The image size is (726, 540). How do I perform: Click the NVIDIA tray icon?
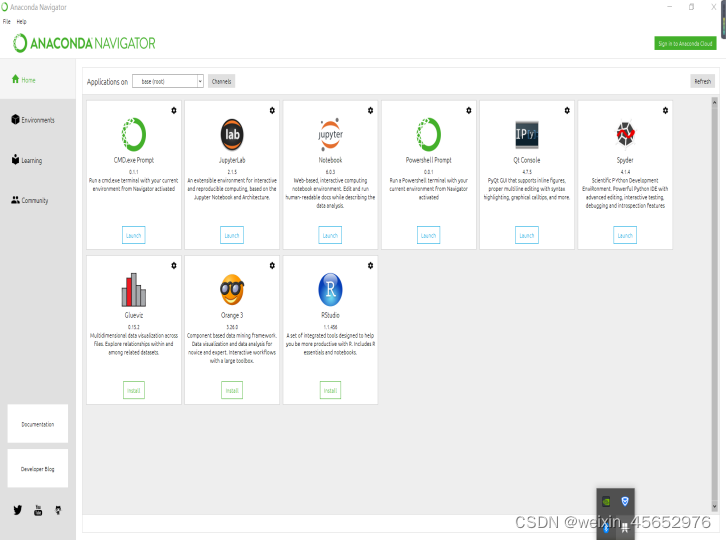pos(606,501)
